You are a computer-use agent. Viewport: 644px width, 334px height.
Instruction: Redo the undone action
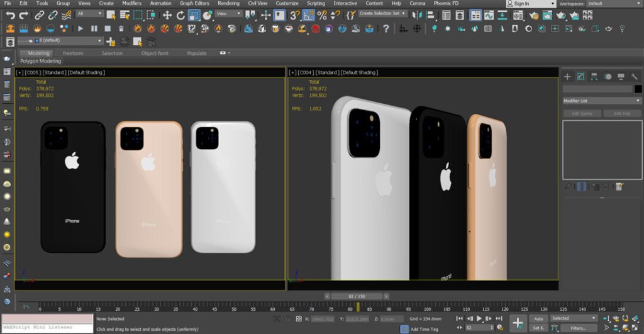24,16
